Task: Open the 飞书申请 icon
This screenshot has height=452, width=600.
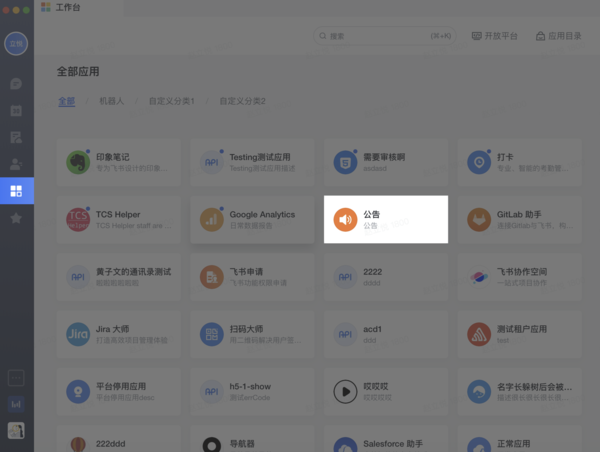Action: coord(212,277)
